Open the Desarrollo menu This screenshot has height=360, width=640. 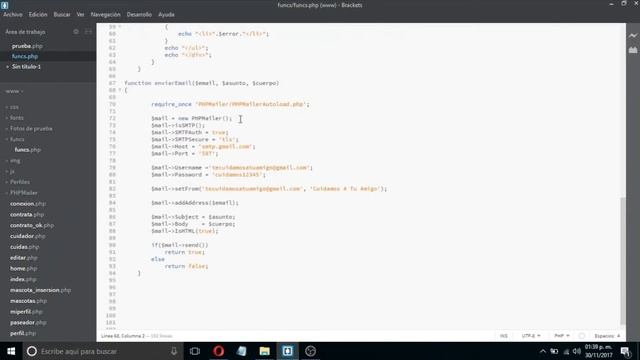click(x=139, y=14)
